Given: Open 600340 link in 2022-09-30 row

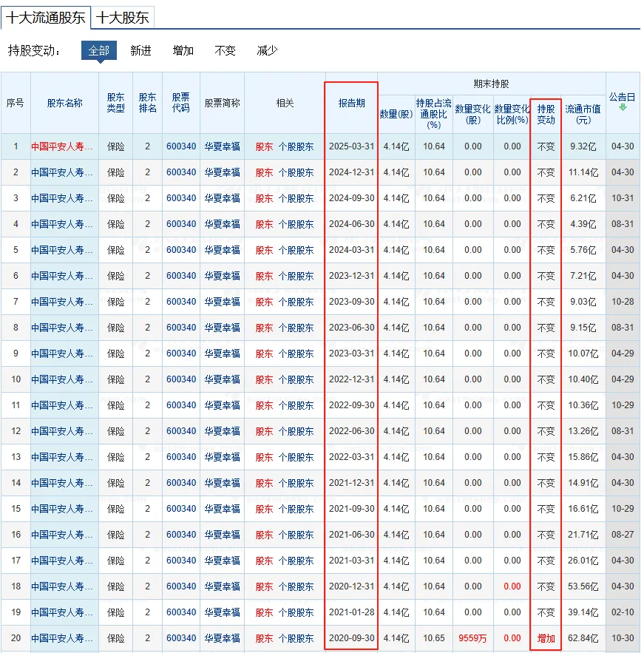Looking at the screenshot, I should click(181, 405).
